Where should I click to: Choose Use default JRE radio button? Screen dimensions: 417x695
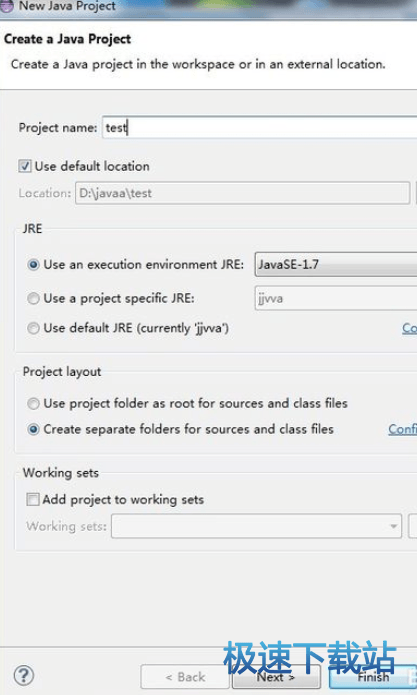(x=33, y=328)
